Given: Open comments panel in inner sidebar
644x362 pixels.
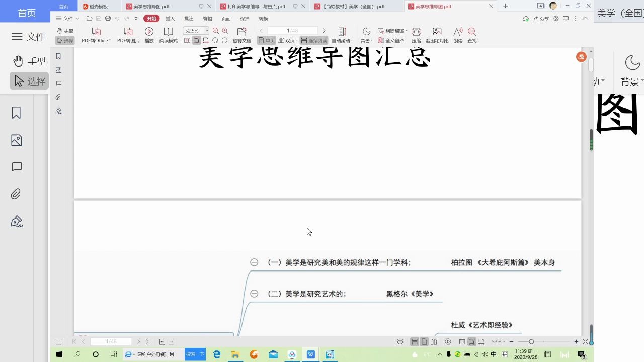Looking at the screenshot, I should [x=58, y=83].
